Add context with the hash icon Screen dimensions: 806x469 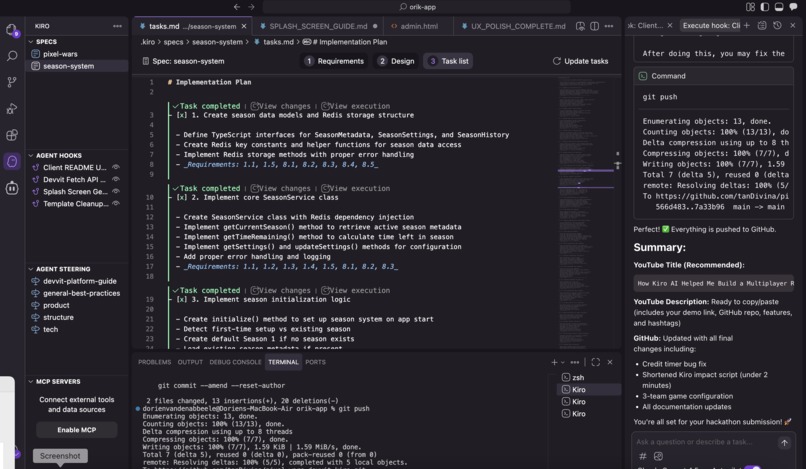click(x=643, y=456)
